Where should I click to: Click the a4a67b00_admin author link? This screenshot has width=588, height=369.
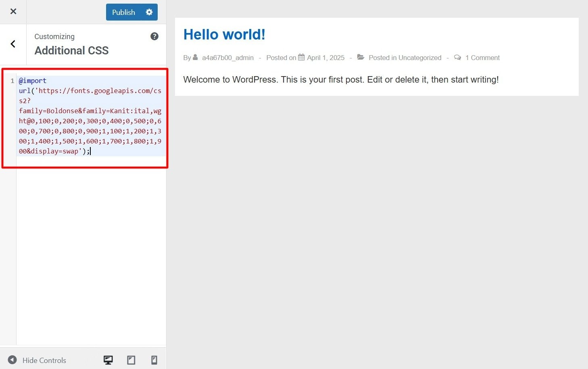point(228,58)
